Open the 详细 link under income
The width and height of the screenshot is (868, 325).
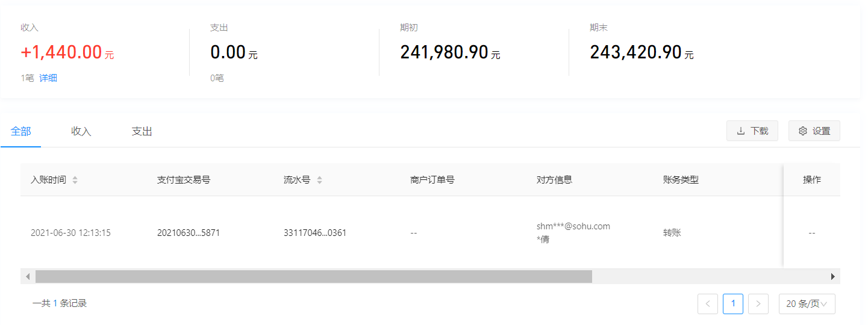tap(48, 78)
